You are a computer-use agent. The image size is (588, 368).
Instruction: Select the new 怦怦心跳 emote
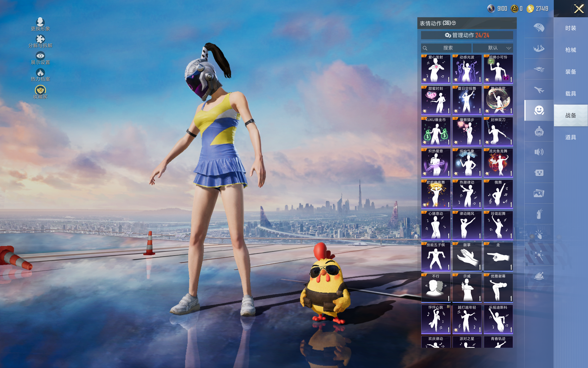tap(436, 319)
